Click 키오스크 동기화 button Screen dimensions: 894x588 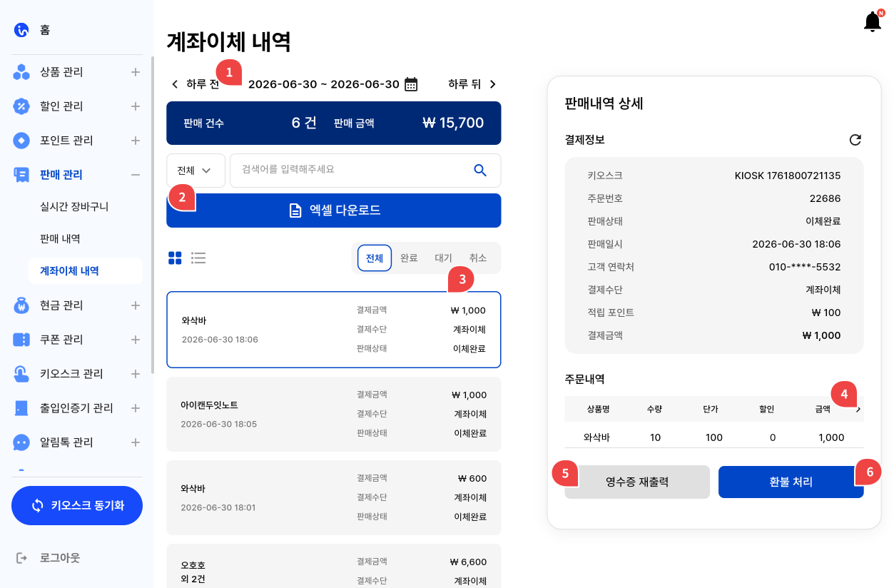[77, 505]
